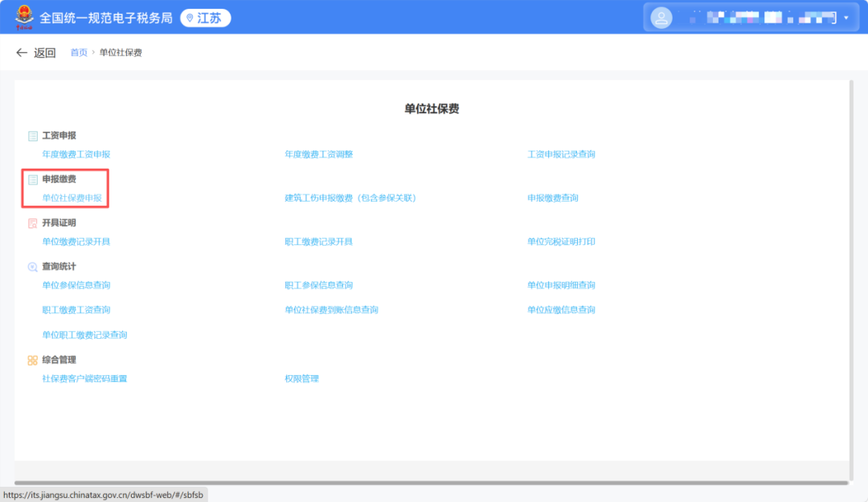Viewport: 868px width, 502px height.
Task: Open 单位申报明细查询 link
Action: point(561,286)
